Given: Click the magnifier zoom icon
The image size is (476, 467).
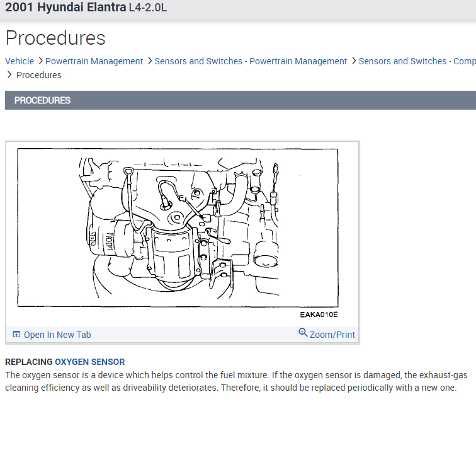Looking at the screenshot, I should tap(303, 333).
